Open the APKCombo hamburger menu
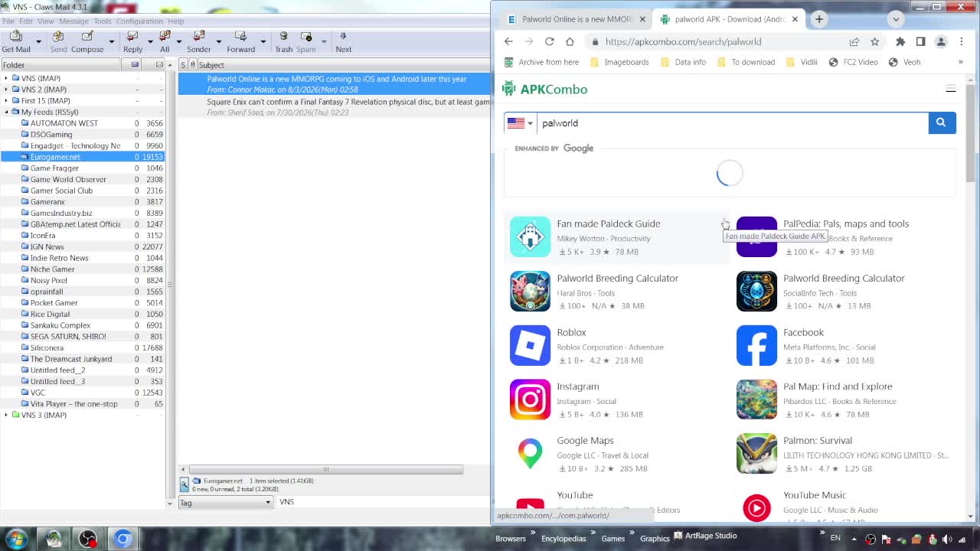The height and width of the screenshot is (551, 980). point(951,90)
